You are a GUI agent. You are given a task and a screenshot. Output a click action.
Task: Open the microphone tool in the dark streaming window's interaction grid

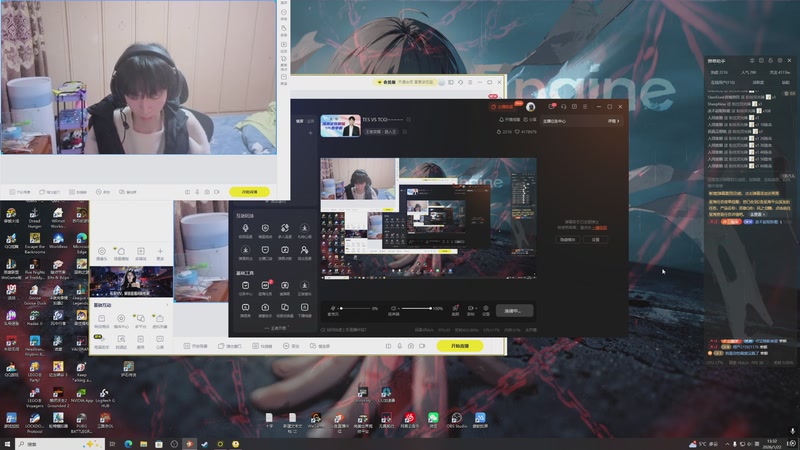(245, 230)
